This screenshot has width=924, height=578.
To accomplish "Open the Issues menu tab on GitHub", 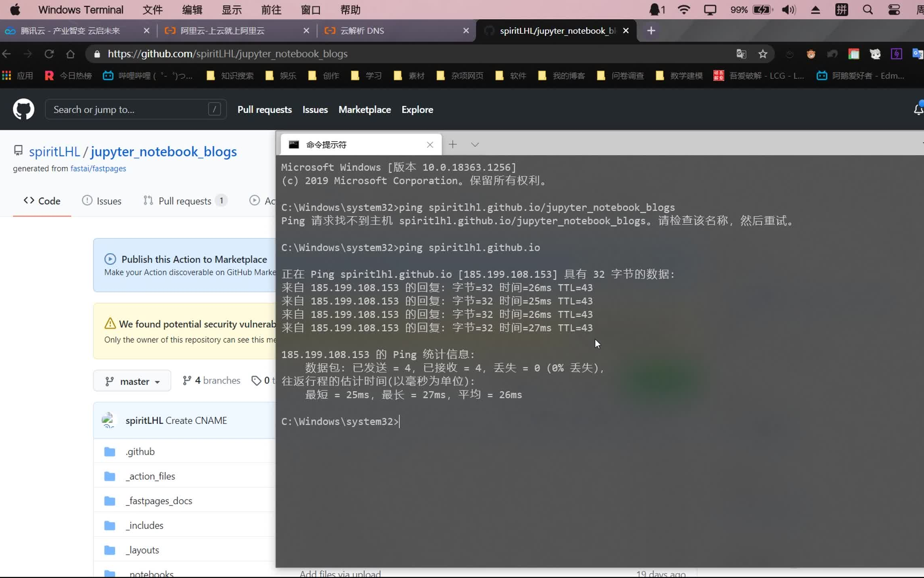I will tap(108, 201).
